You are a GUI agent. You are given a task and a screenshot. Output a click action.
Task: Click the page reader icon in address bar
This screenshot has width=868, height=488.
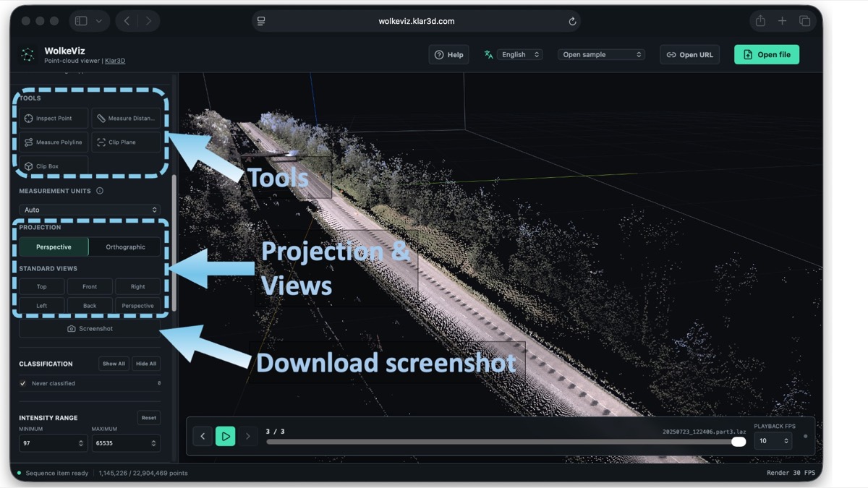(x=261, y=22)
